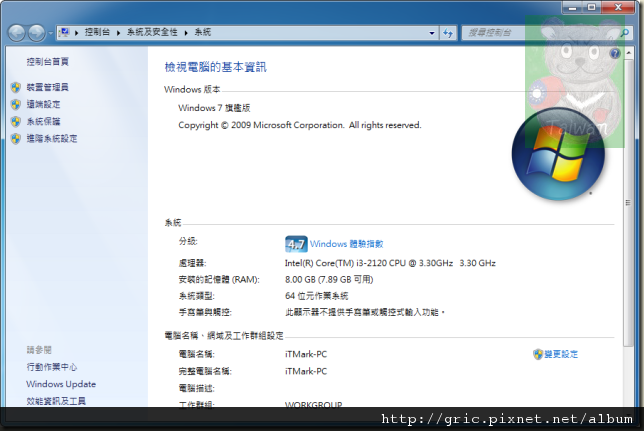Open the recent pages dropdown arrow
The image size is (644, 431).
[51, 33]
